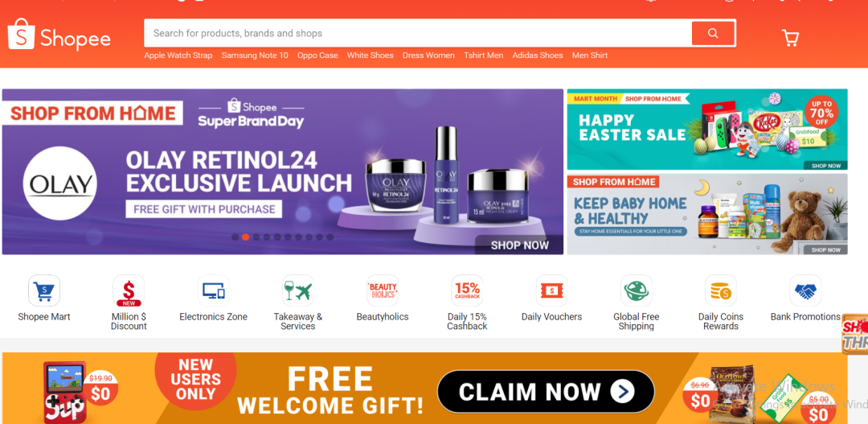Image resolution: width=868 pixels, height=424 pixels.
Task: Open the Happy Easter Sale banner
Action: [707, 130]
